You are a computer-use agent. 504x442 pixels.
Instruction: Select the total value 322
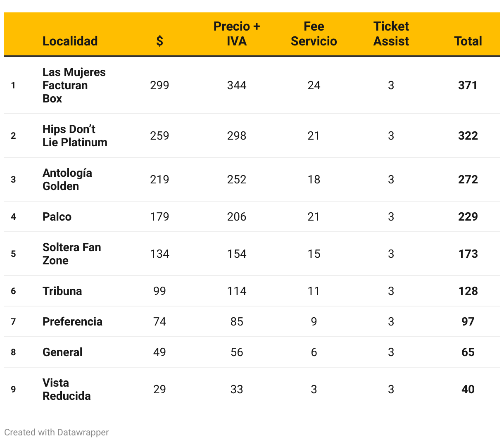click(x=468, y=135)
